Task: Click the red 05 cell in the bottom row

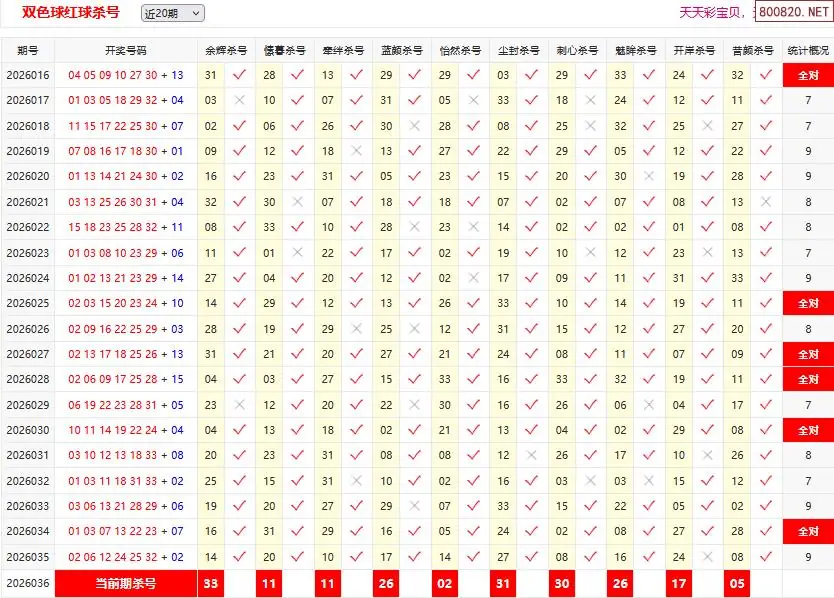Action: pos(737,584)
